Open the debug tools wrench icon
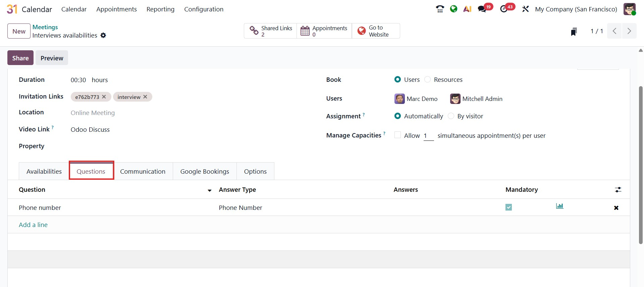644x287 pixels. click(x=525, y=9)
